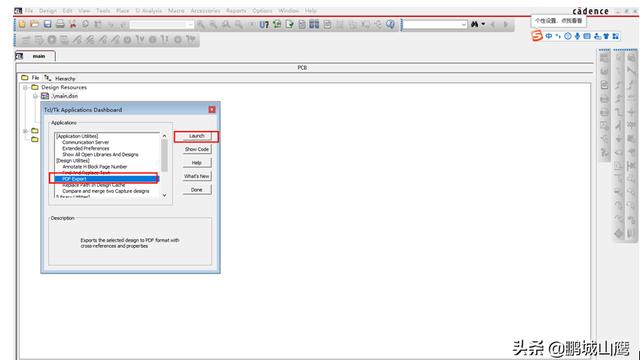
Task: Click the applications list scrollbar thumb
Action: [164, 156]
